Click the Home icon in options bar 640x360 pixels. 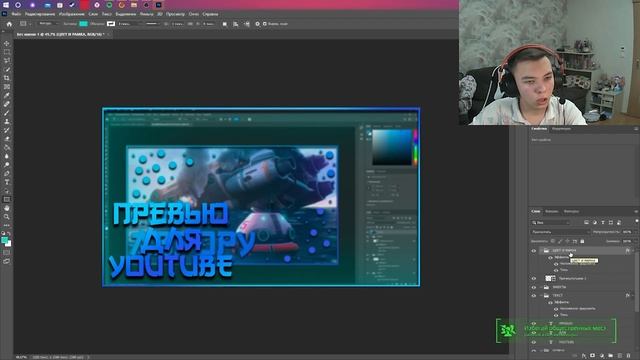(x=9, y=24)
